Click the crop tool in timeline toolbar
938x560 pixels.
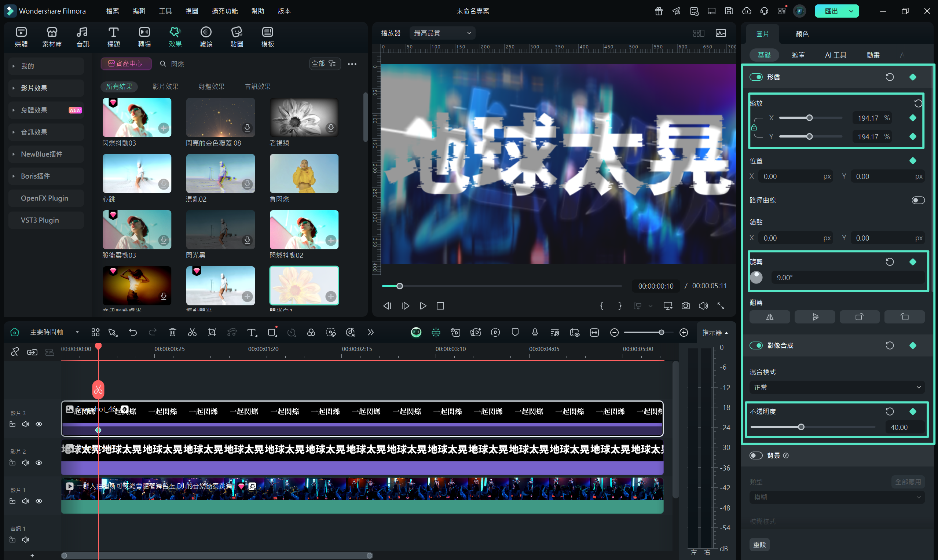[212, 333]
